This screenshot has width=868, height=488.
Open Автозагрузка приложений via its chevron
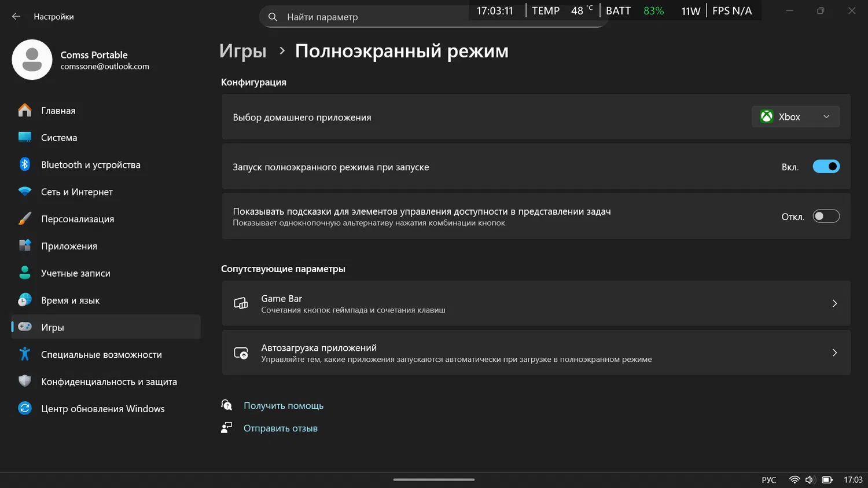pyautogui.click(x=834, y=353)
